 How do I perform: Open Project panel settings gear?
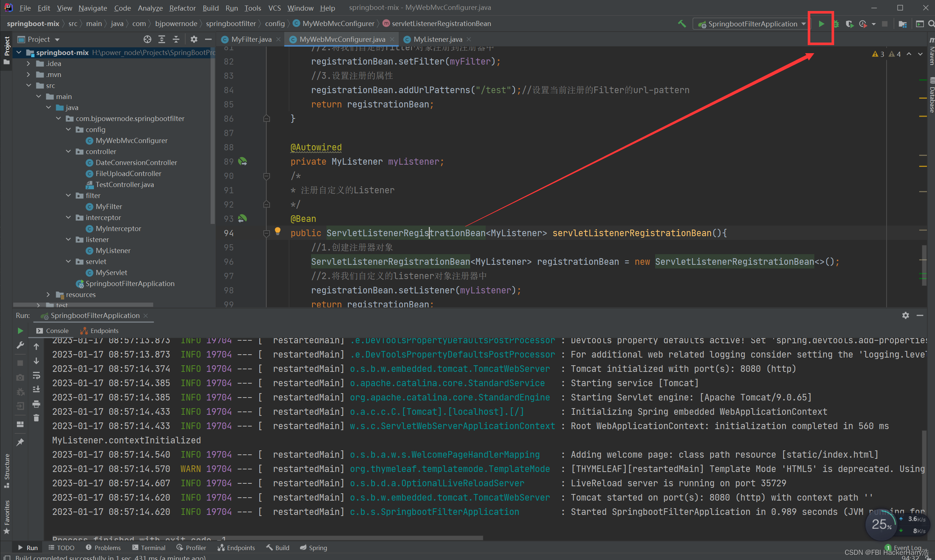click(x=194, y=39)
